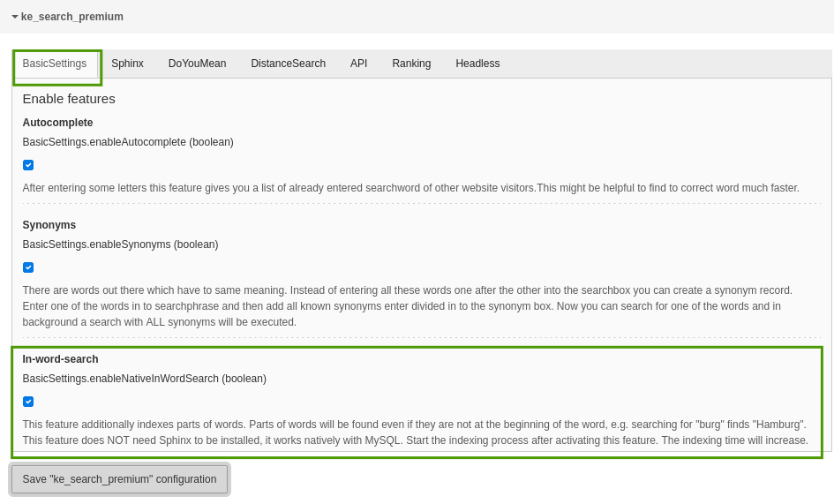The height and width of the screenshot is (504, 834).
Task: Collapse the ke_search_premium section arrow
Action: tap(15, 17)
